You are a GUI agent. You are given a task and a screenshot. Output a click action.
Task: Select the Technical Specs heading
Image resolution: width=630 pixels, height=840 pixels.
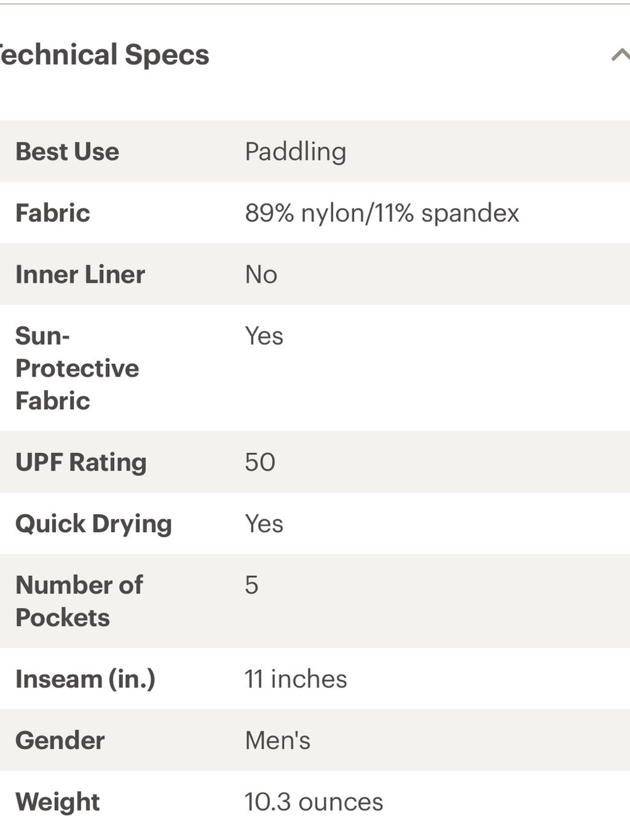104,55
